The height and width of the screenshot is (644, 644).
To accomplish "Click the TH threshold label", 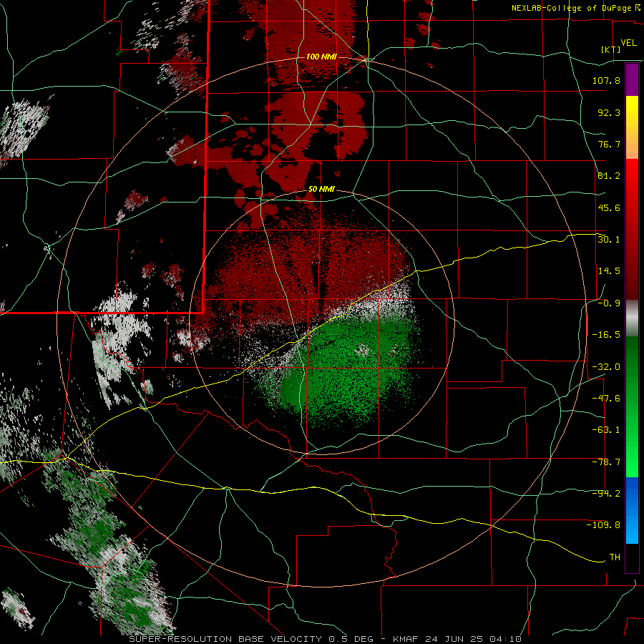I will coord(615,557).
